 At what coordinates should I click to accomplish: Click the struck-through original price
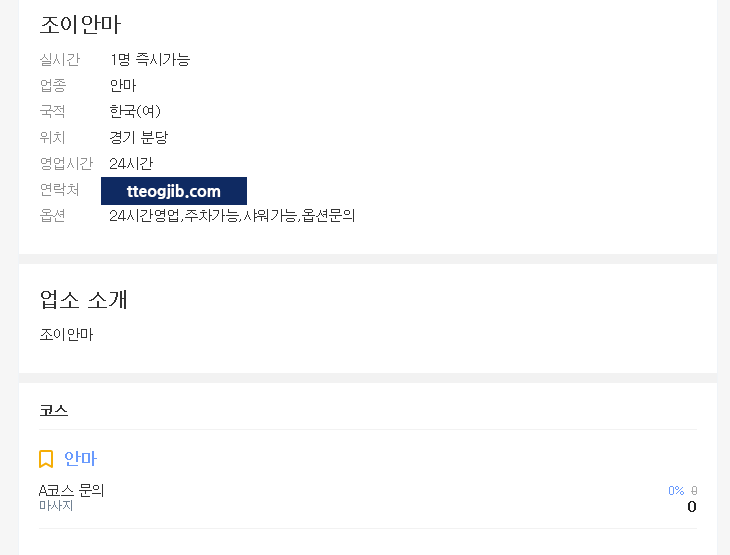tap(694, 490)
